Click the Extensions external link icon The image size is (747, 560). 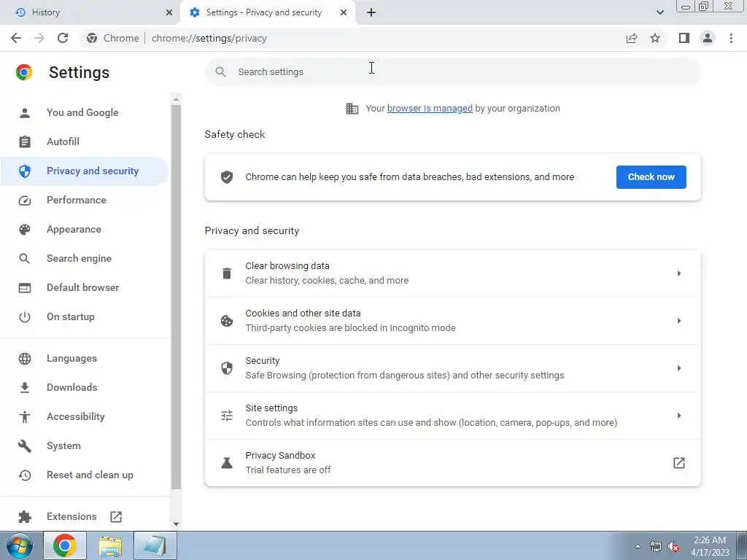tap(116, 517)
